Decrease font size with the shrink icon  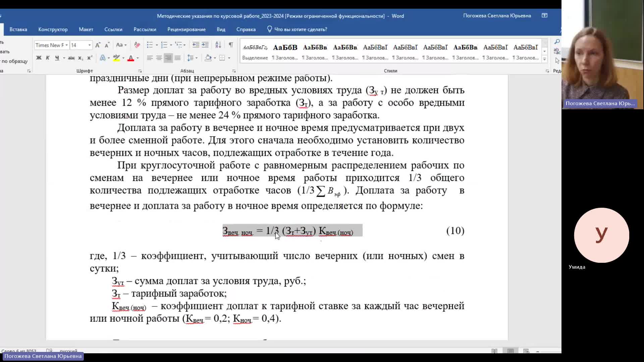[x=107, y=45]
